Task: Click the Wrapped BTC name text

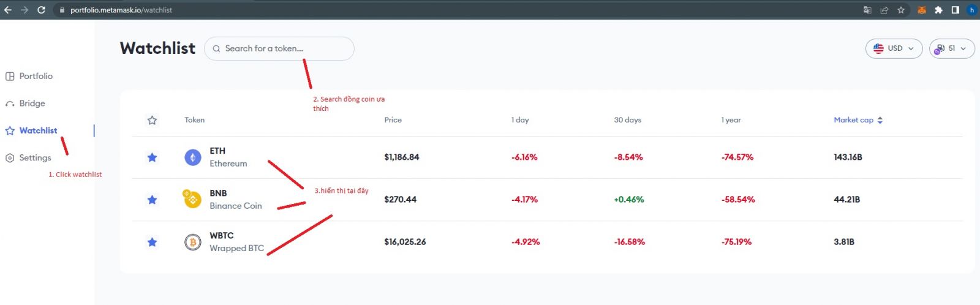Action: [x=237, y=248]
